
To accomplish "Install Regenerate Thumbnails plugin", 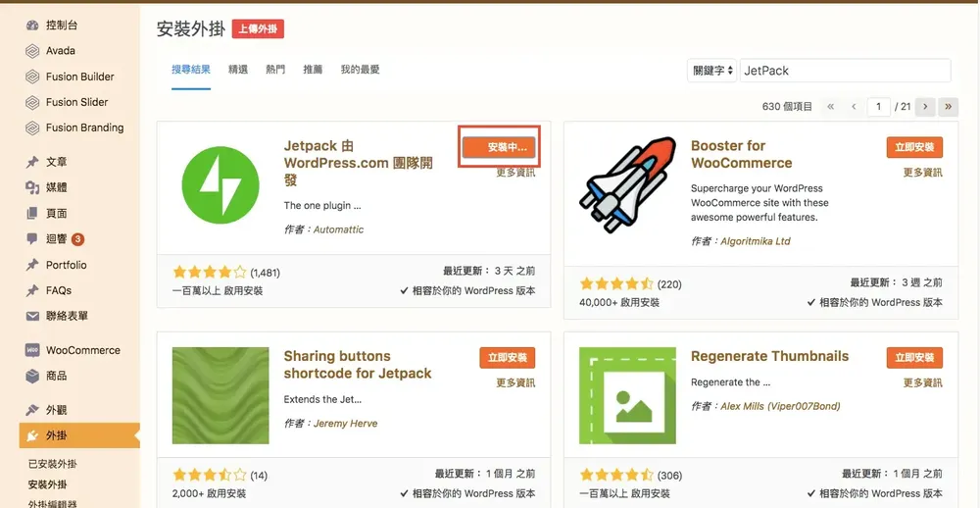I will pos(914,358).
